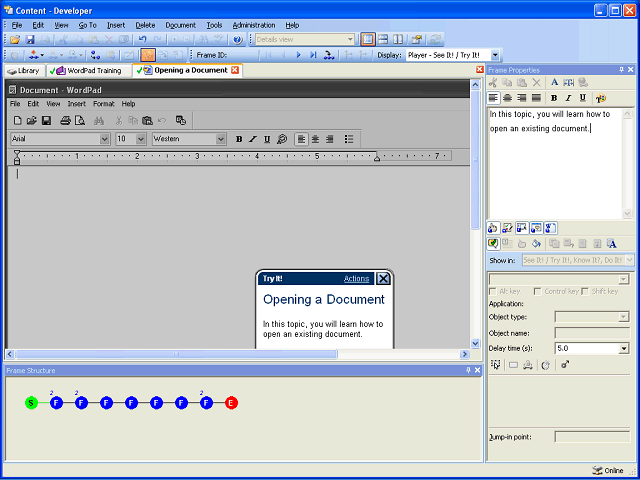The image size is (640, 480).
Task: Toggle the fourth mode visibility icon with window
Action: (x=536, y=228)
